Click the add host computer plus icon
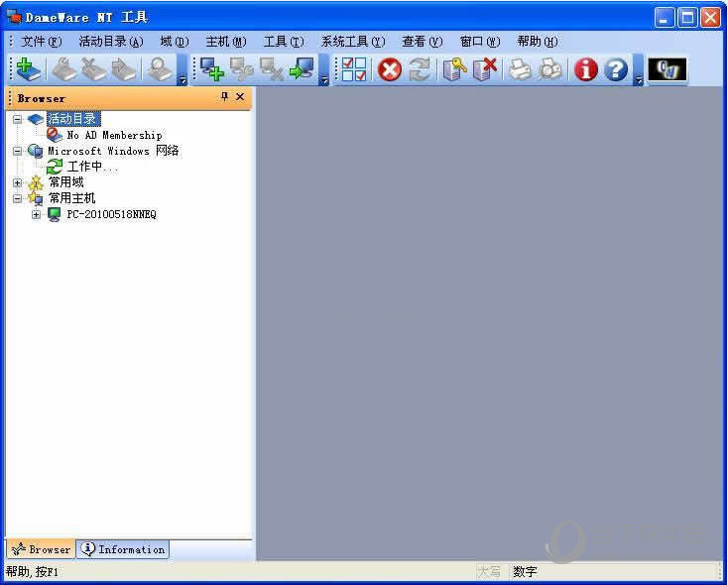Screen dimensions: 728x585 coord(212,69)
